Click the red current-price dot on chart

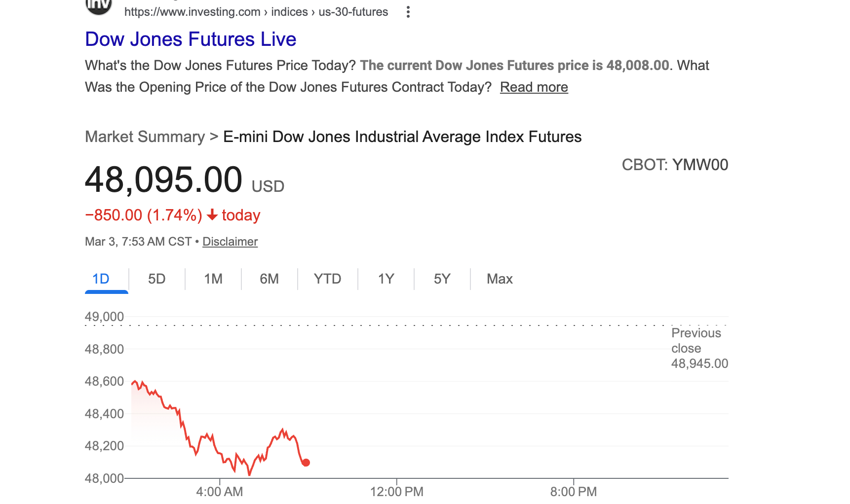click(x=306, y=463)
